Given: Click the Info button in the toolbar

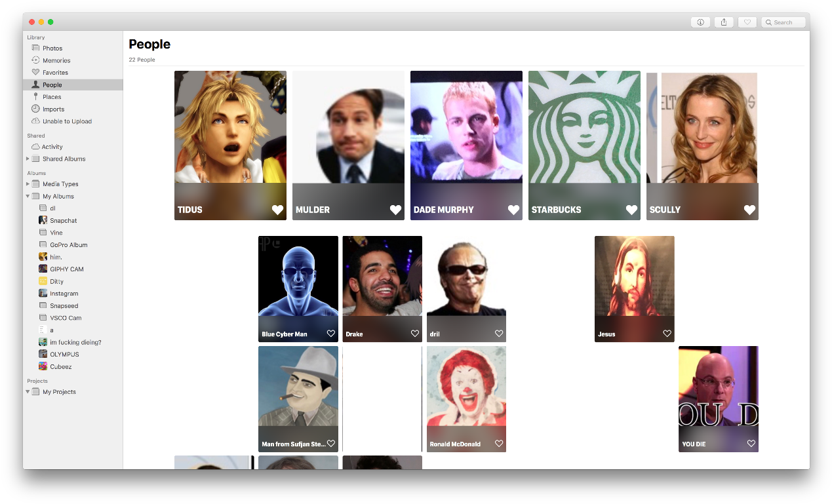Looking at the screenshot, I should coord(700,22).
